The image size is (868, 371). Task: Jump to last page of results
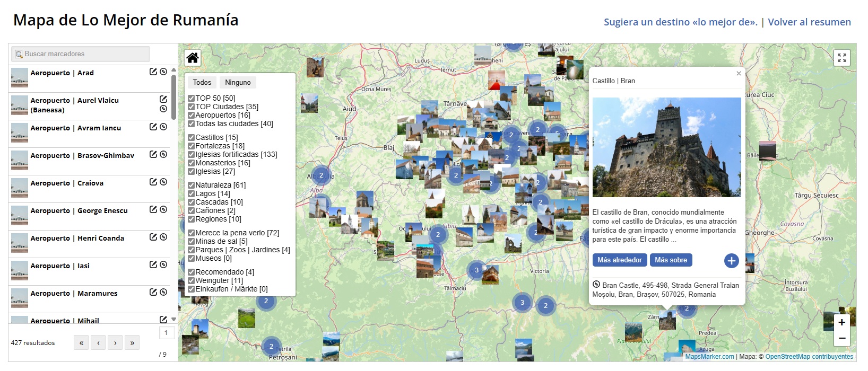coord(132,343)
